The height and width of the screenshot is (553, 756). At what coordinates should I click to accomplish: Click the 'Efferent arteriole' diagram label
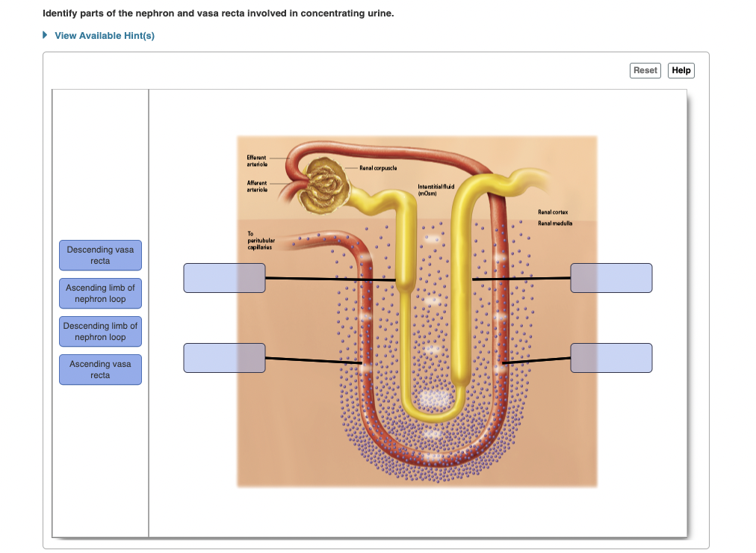[257, 160]
